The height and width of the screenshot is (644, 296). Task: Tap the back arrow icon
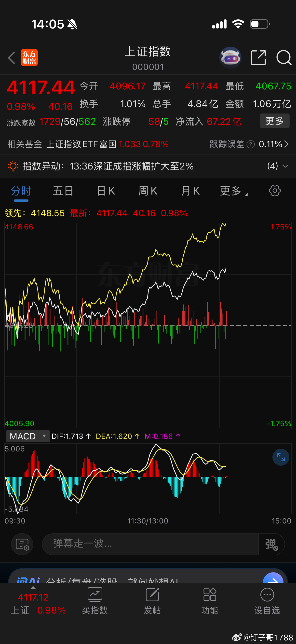(12, 58)
